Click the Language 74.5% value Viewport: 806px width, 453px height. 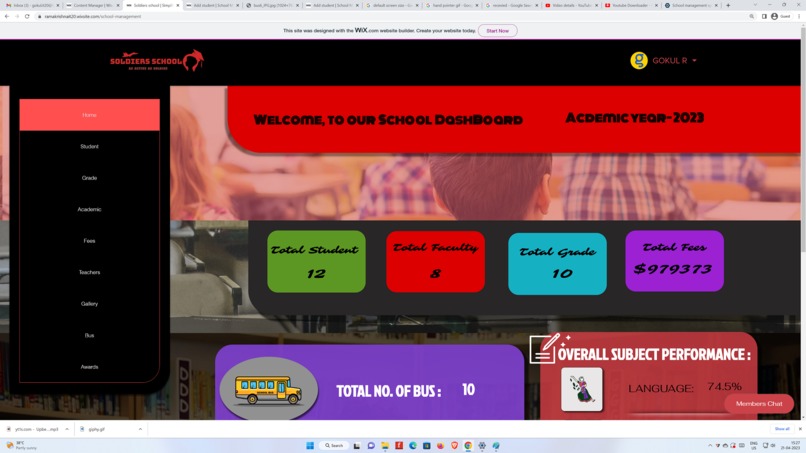tap(724, 386)
